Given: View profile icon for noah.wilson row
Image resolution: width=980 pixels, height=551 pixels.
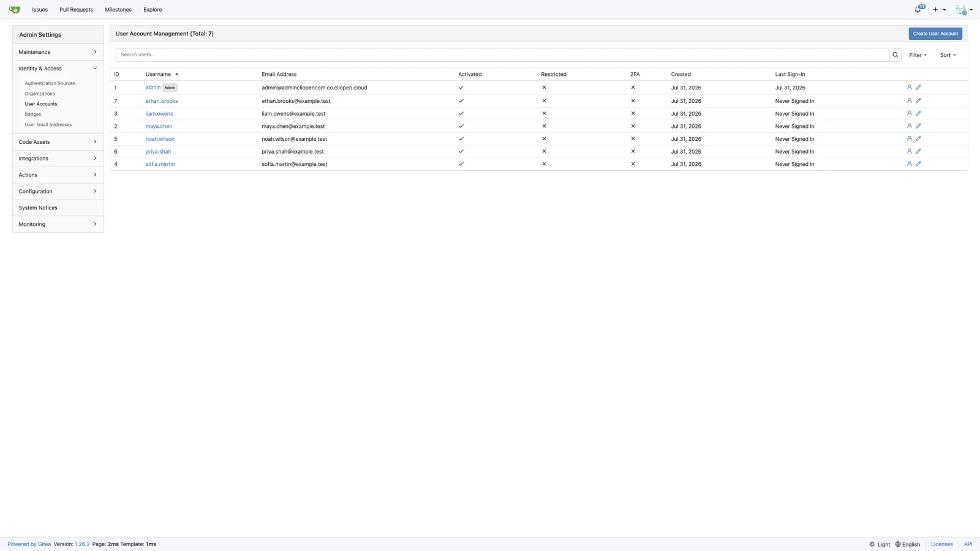Looking at the screenshot, I should (x=910, y=139).
